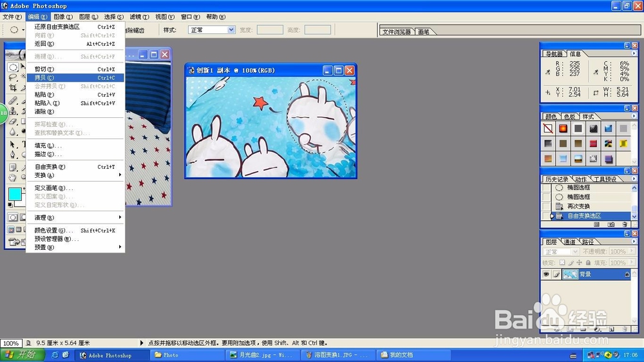Select Standard Screen Mode button

(x=11, y=230)
